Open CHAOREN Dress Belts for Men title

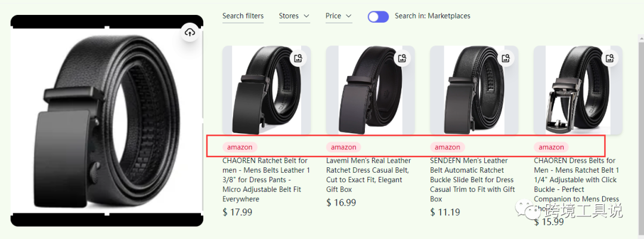click(x=576, y=179)
